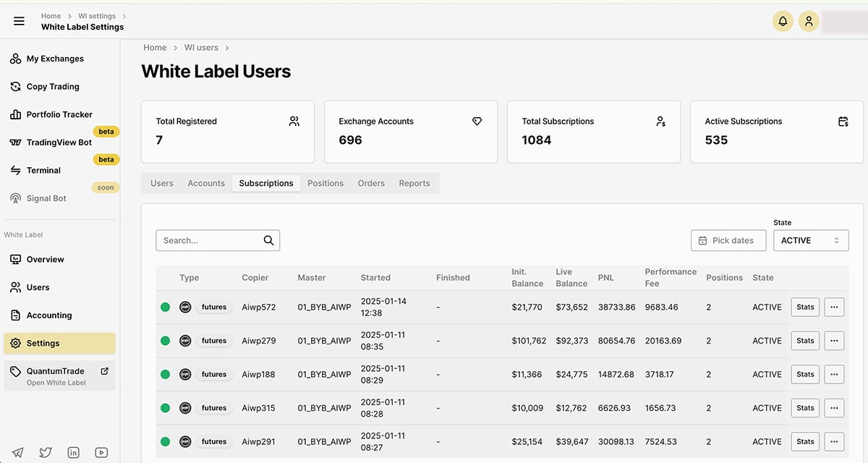
Task: Open the State dropdown showing ACTIVE
Action: 810,240
